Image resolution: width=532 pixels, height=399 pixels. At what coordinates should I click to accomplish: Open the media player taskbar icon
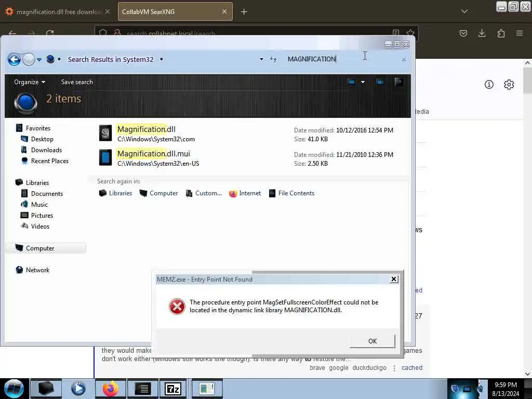tap(78, 389)
